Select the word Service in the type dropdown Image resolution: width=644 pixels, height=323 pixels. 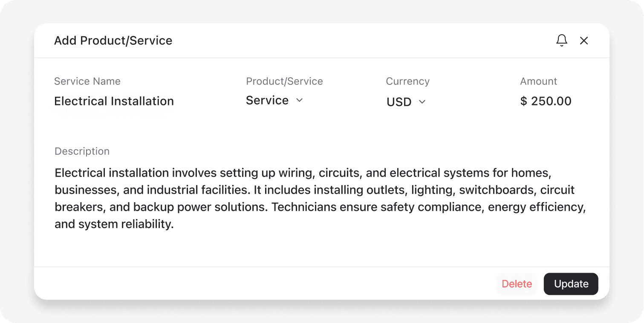coord(267,100)
